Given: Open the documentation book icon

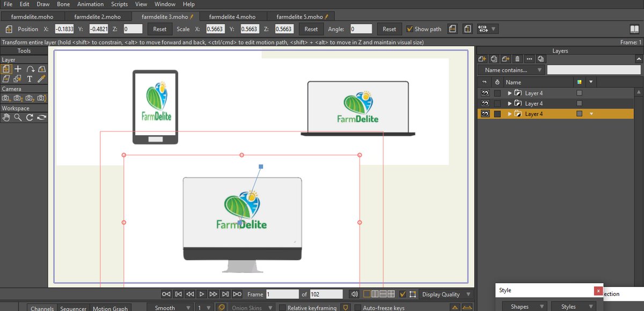Looking at the screenshot, I should click(634, 29).
